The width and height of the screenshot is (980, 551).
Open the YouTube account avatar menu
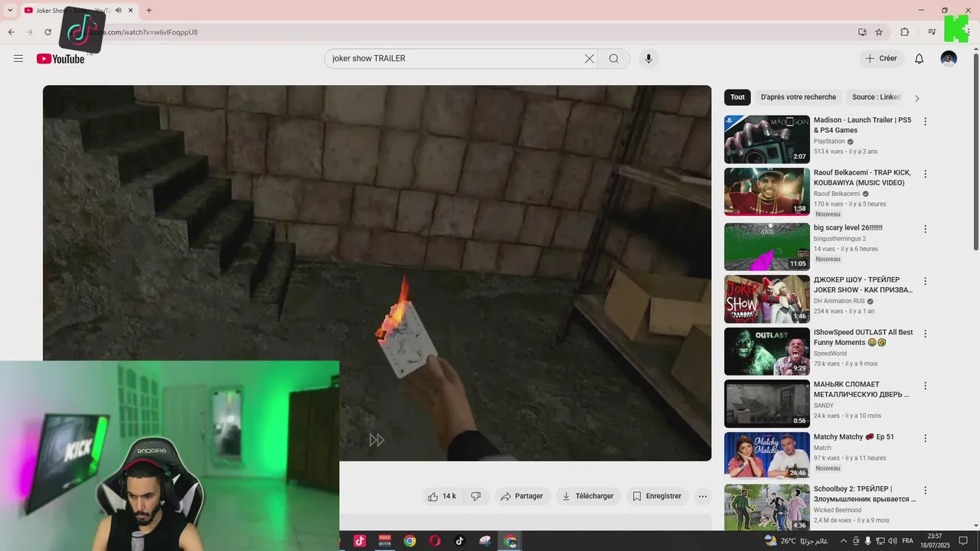point(949,59)
